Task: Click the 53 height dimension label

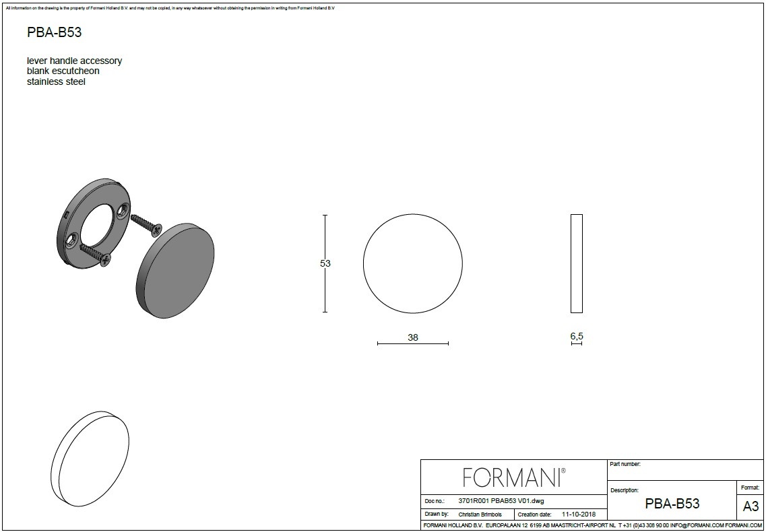Action: 325,263
